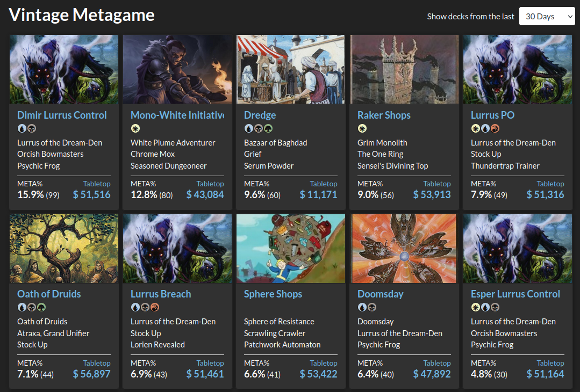Select the Sphere Shops deck title
The height and width of the screenshot is (392, 580).
[x=273, y=294]
